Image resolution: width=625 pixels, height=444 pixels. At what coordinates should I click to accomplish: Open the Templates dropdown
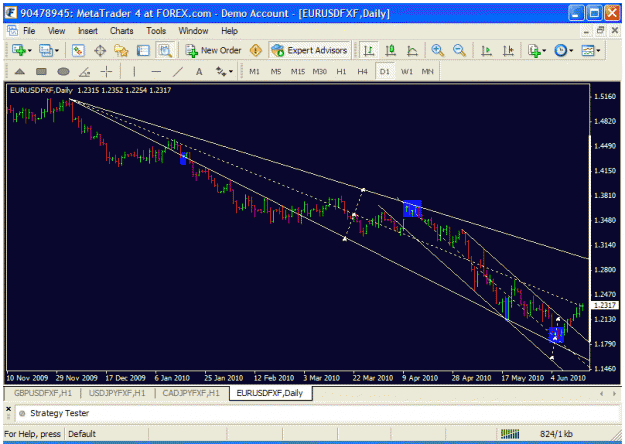point(591,51)
